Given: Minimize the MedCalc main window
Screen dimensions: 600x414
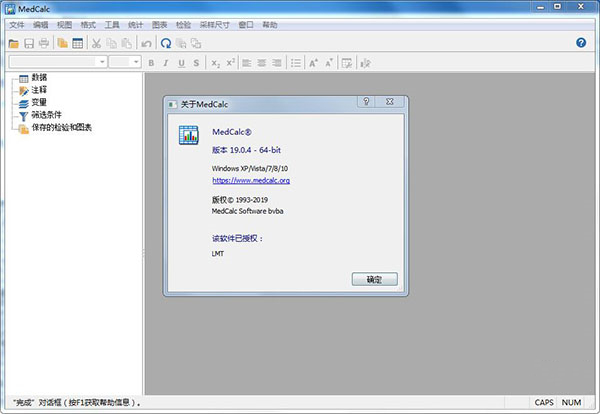Looking at the screenshot, I should 541,7.
